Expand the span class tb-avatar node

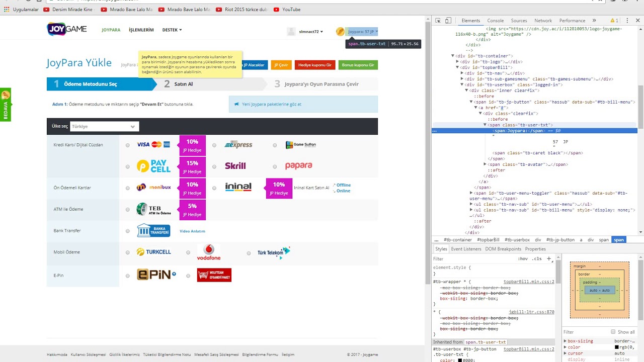pyautogui.click(x=485, y=164)
